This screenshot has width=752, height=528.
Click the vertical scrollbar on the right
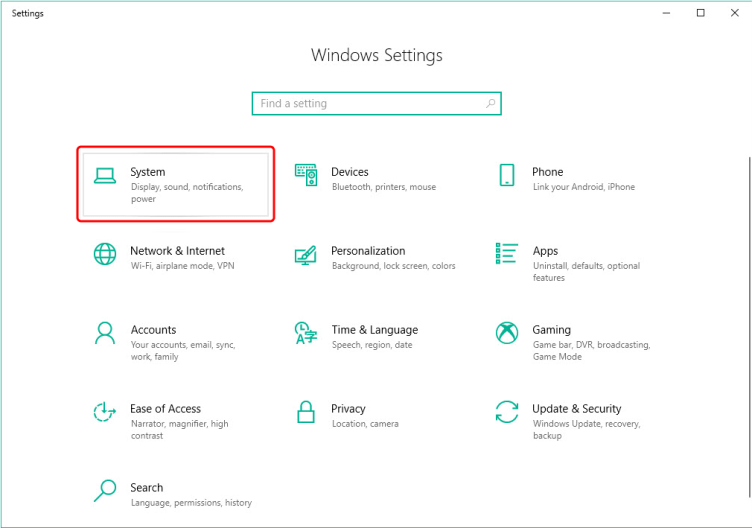click(749, 327)
